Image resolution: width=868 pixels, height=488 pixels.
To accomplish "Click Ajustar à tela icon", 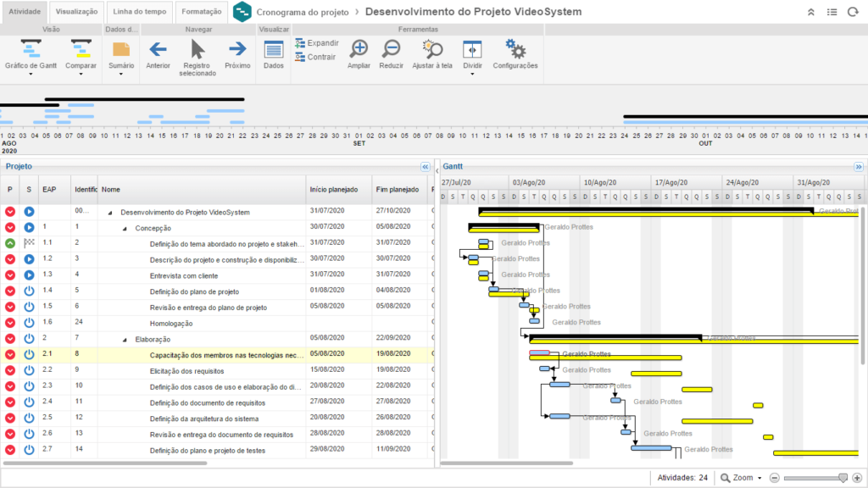I will pyautogui.click(x=432, y=50).
